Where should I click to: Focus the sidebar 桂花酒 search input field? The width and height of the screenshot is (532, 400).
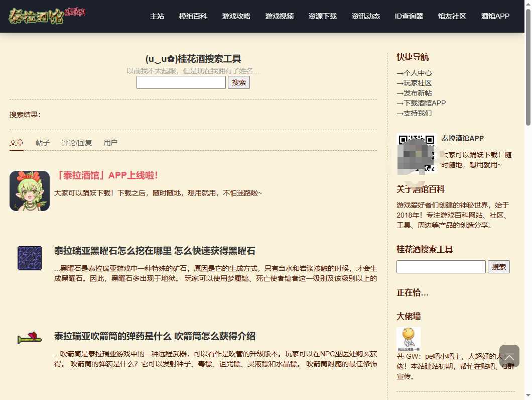(441, 267)
